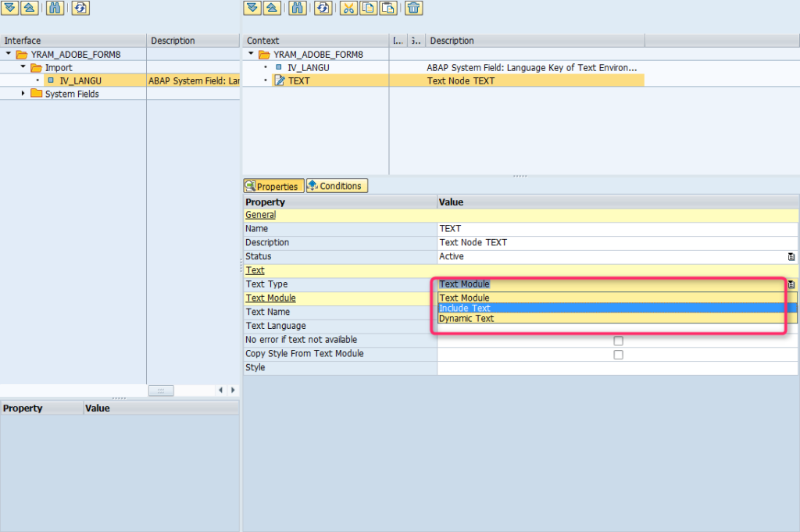The height and width of the screenshot is (532, 800).
Task: Click YRAM_ADOBE_FORM8 folder icon in Interface tree
Action: pyautogui.click(x=22, y=54)
